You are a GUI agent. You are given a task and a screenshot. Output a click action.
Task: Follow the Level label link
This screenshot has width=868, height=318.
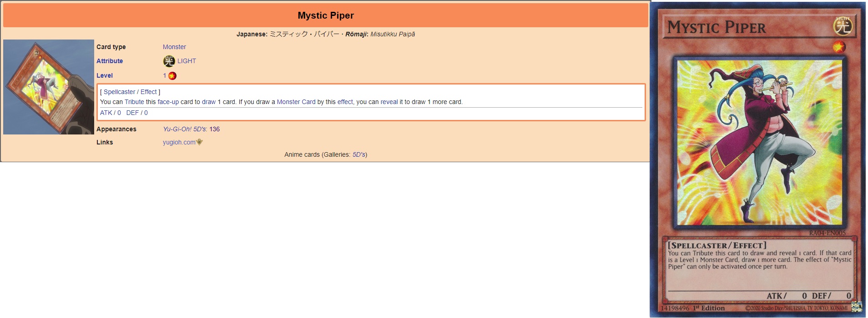[x=105, y=75]
